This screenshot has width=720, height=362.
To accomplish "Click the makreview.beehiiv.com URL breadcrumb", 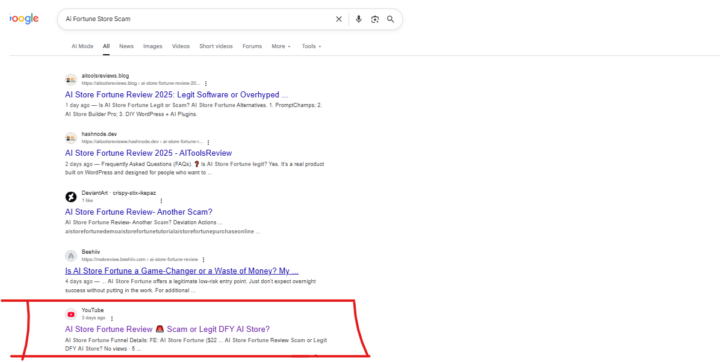I will point(140,260).
